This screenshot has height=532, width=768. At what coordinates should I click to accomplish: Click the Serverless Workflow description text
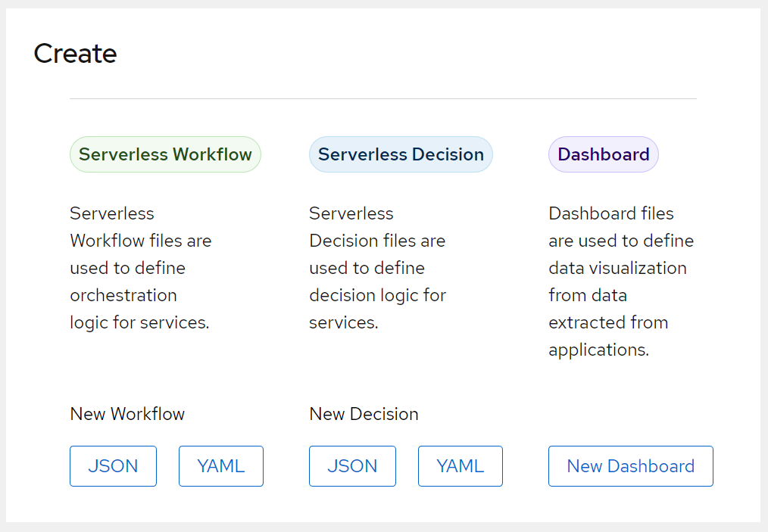pyautogui.click(x=140, y=268)
